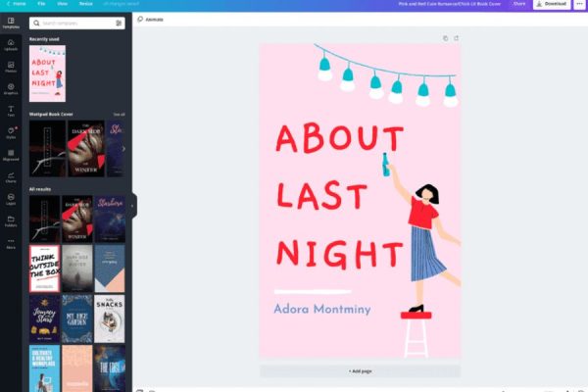Screen dimensions: 588x392
Task: Open the File menu
Action: click(41, 4)
